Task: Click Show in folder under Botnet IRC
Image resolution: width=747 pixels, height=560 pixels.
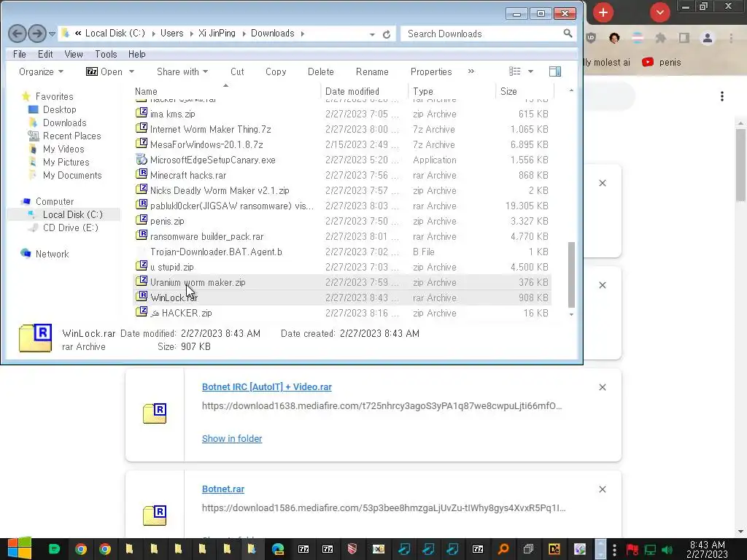Action: (232, 438)
